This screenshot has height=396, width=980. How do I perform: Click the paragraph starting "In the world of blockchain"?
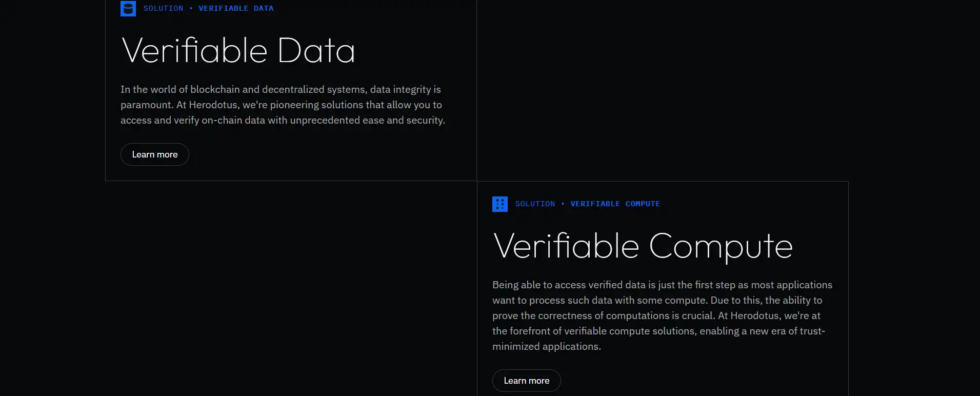click(x=282, y=105)
